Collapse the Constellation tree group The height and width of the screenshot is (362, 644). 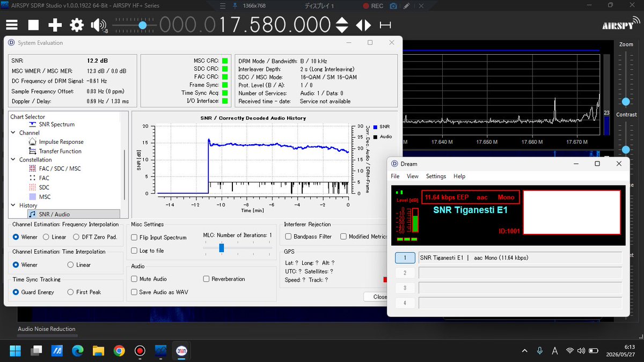14,160
